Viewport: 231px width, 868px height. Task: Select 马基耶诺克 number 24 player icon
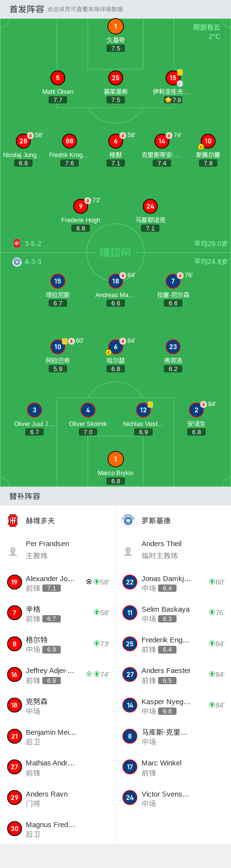150,206
